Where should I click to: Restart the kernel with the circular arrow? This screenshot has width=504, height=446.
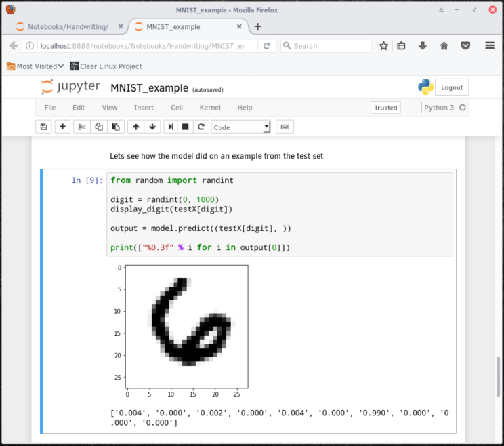click(201, 127)
